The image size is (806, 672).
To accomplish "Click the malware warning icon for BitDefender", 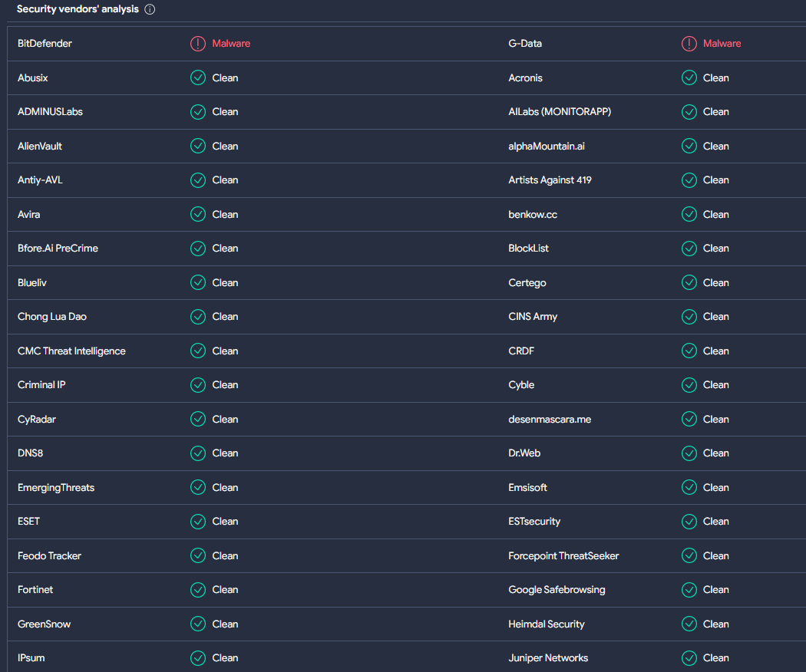I will coord(198,44).
